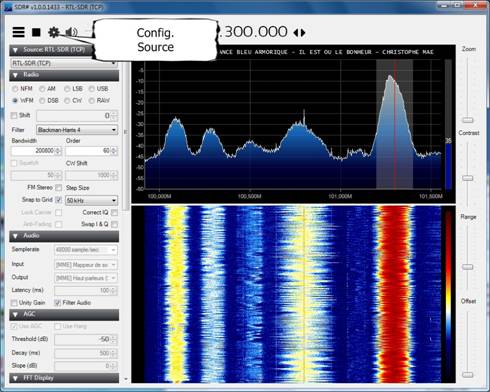Select WFM mode radio button

[15, 100]
